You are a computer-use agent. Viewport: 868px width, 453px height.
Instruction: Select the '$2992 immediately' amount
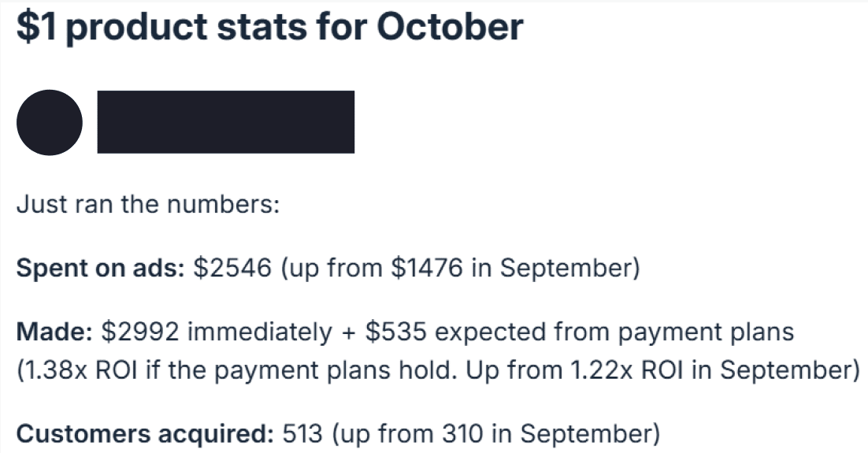[217, 332]
